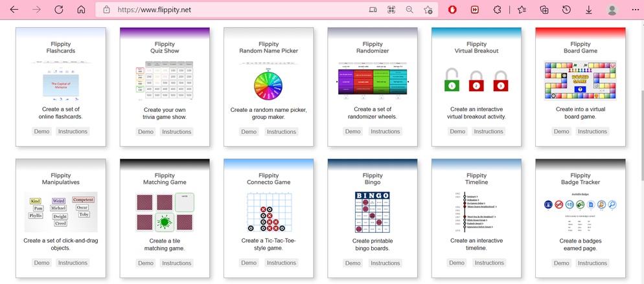Screen dimensions: 644x284
Task: Click the browser forward arrow
Action: 36,10
